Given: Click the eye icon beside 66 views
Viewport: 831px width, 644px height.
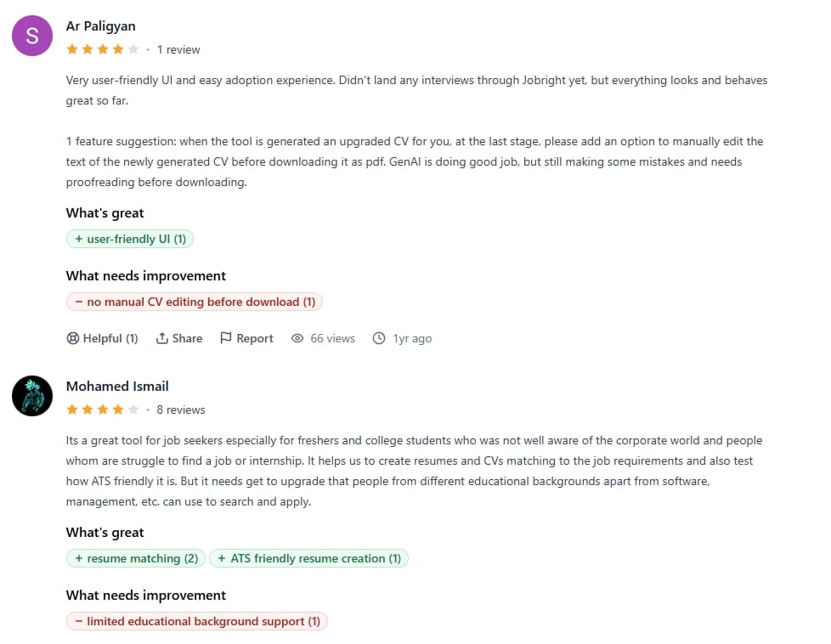Looking at the screenshot, I should [x=297, y=338].
